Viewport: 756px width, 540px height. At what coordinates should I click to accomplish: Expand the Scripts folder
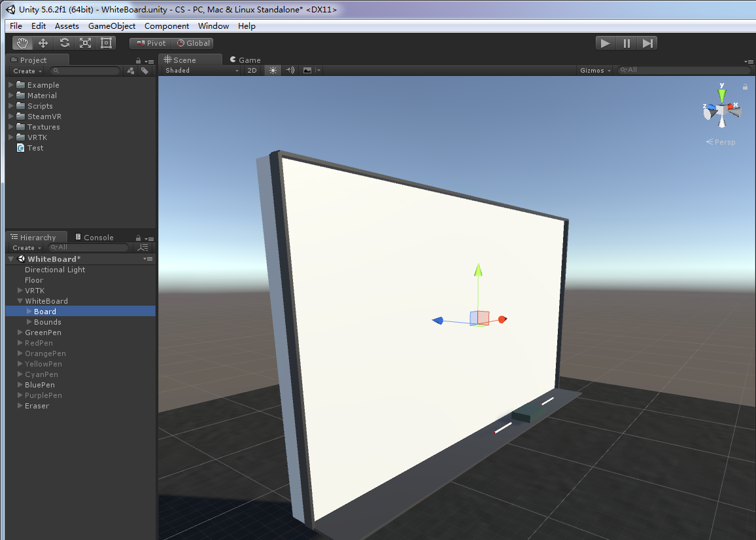[11, 106]
